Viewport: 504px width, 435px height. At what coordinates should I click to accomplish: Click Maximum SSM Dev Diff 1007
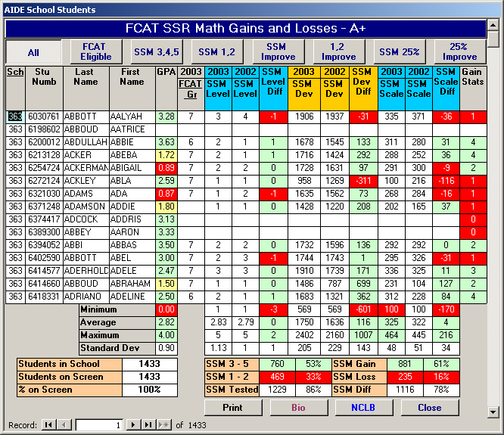pos(363,335)
